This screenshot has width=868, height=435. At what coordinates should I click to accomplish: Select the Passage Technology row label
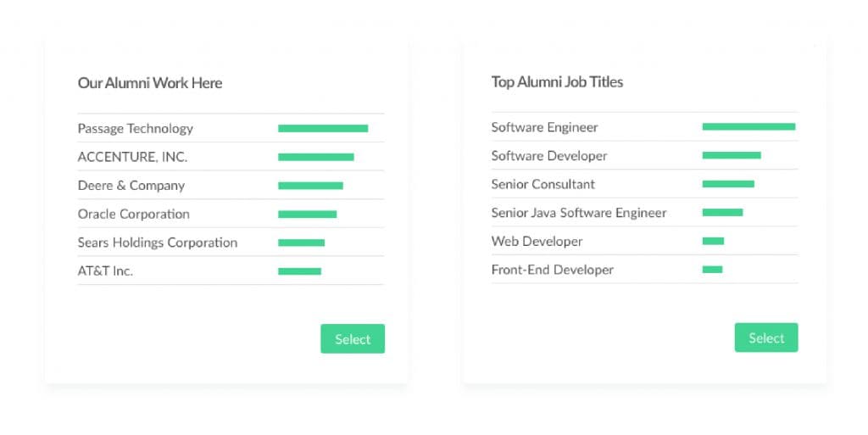(x=136, y=129)
